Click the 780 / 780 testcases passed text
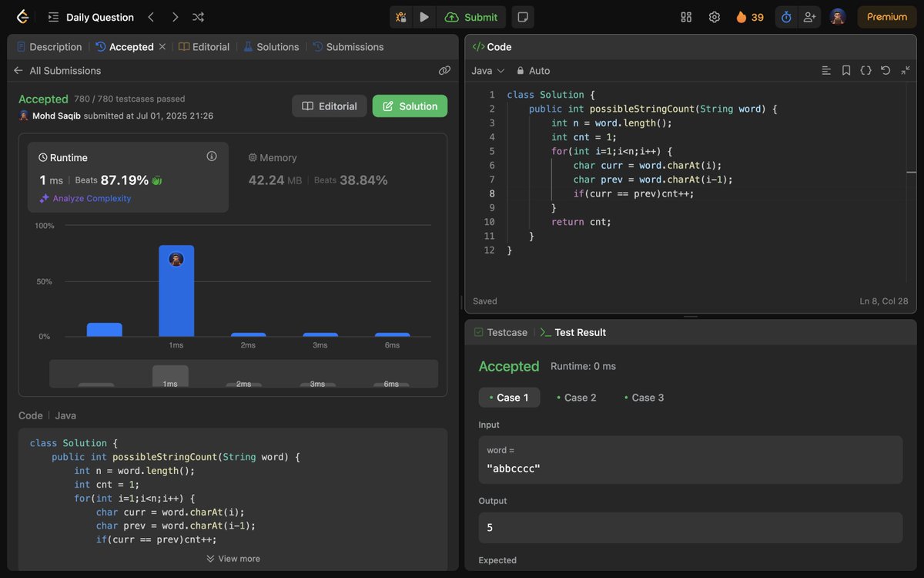924x578 pixels. point(129,99)
